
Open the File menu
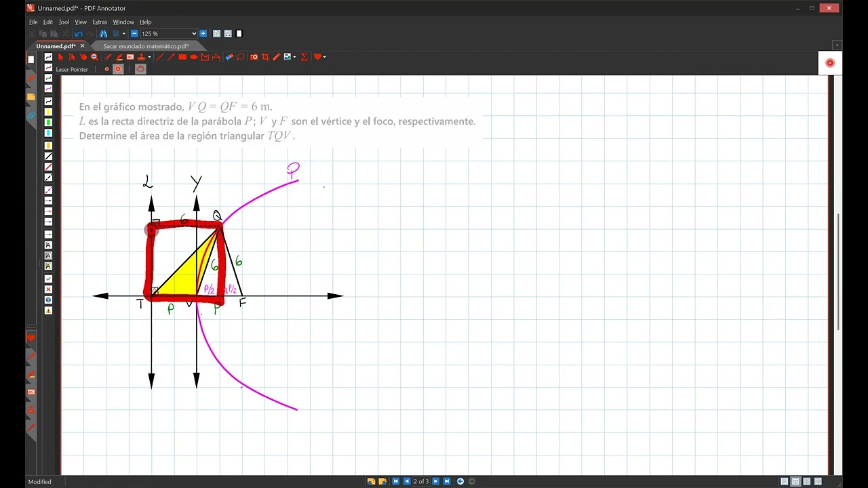[x=33, y=22]
